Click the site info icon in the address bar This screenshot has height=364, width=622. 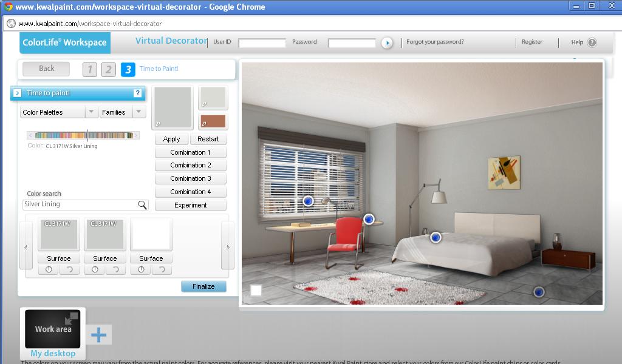tap(11, 24)
